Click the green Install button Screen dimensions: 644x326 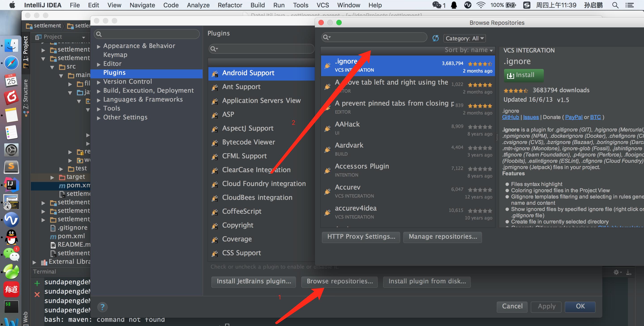[523, 75]
